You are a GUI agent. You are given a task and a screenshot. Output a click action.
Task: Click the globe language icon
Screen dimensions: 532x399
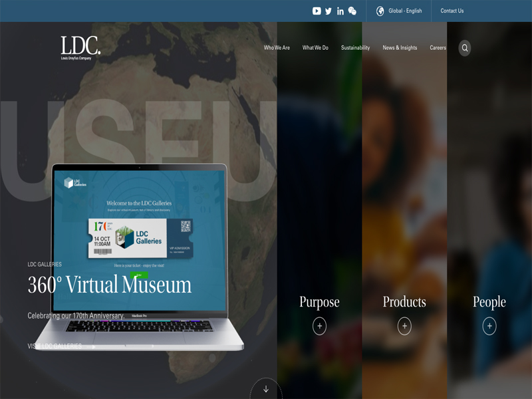(x=380, y=11)
